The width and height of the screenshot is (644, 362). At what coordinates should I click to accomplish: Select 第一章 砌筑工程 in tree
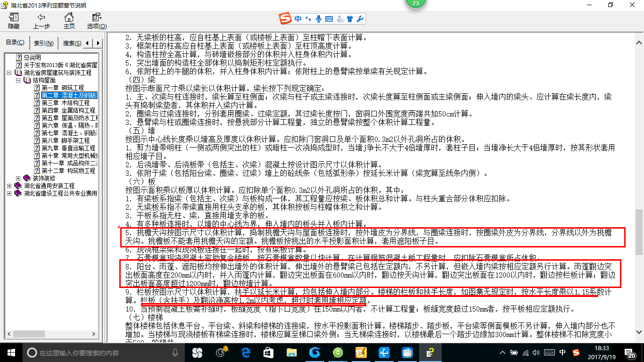point(62,88)
